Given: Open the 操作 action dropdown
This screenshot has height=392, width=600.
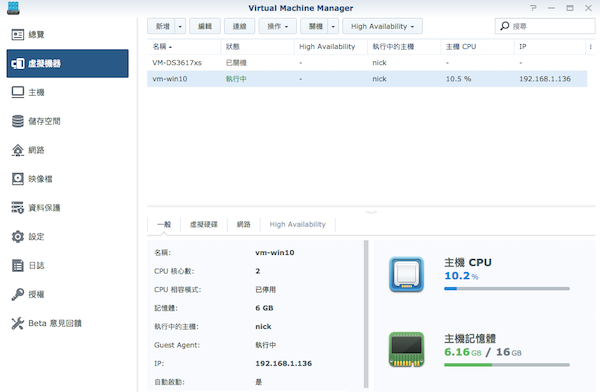Looking at the screenshot, I should [277, 26].
